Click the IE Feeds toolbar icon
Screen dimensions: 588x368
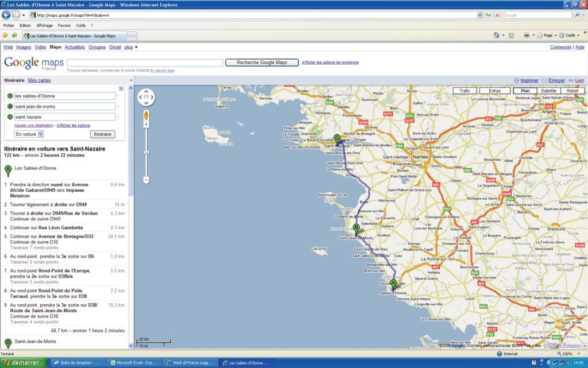tap(511, 35)
